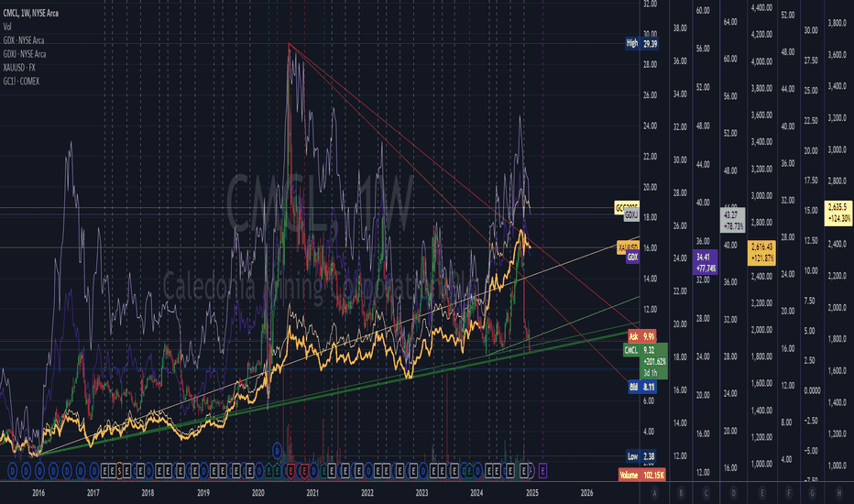Click 2023 on the time axis
The height and width of the screenshot is (504, 854).
pos(422,493)
